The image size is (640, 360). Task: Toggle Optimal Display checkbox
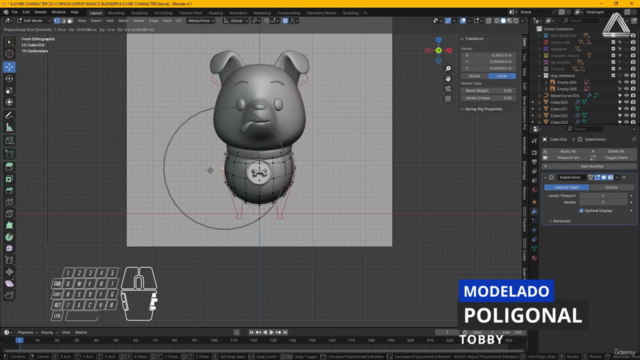tap(581, 211)
